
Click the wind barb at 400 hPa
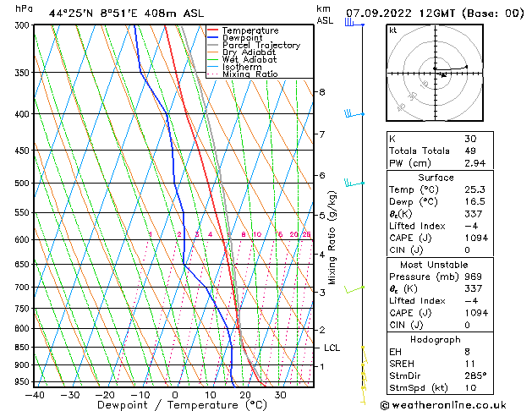coord(351,113)
